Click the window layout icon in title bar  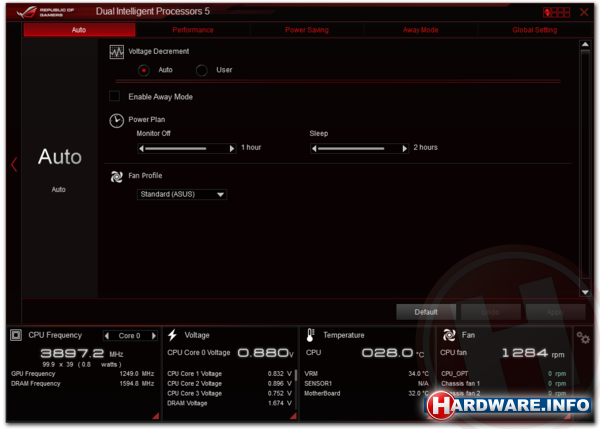(x=556, y=12)
